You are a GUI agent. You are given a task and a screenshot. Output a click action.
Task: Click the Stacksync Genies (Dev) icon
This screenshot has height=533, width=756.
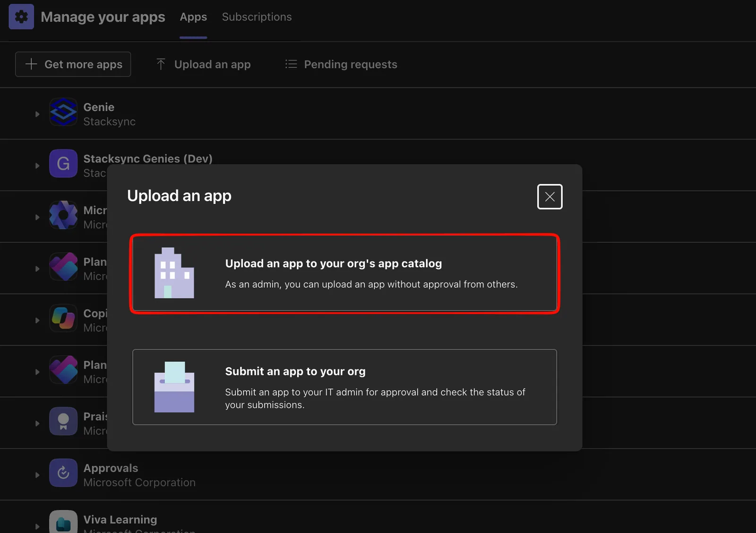[x=63, y=163]
